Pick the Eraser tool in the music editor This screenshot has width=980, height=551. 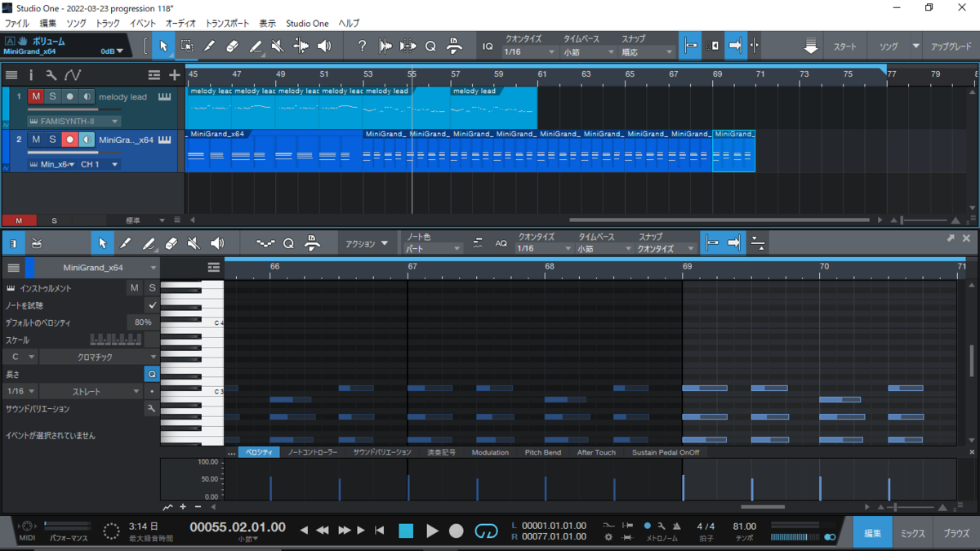pos(171,243)
